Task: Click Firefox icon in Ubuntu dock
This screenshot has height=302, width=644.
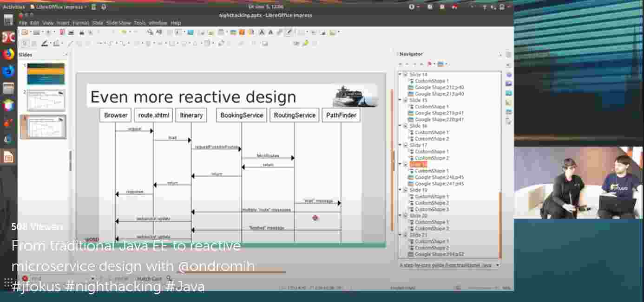Action: coord(8,54)
